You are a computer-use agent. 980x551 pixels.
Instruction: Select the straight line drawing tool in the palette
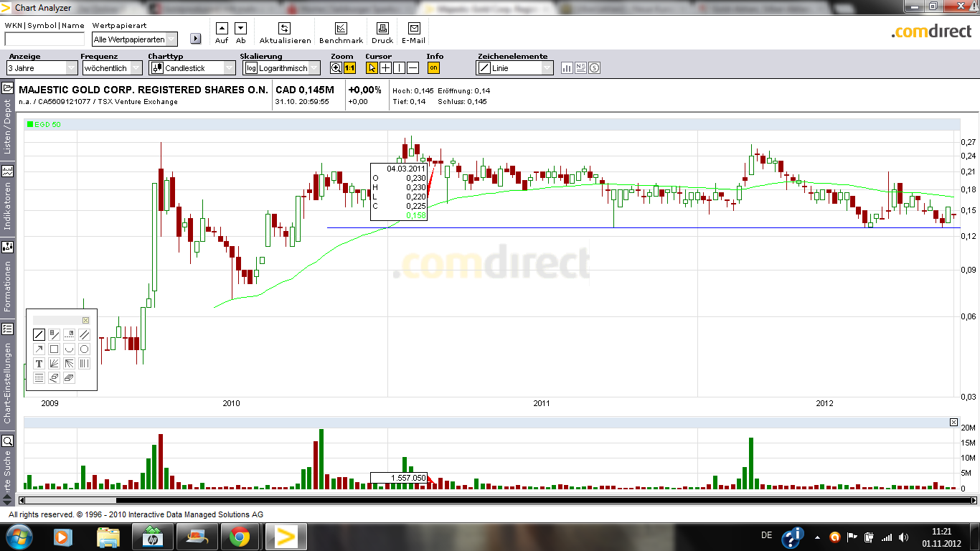(x=39, y=334)
